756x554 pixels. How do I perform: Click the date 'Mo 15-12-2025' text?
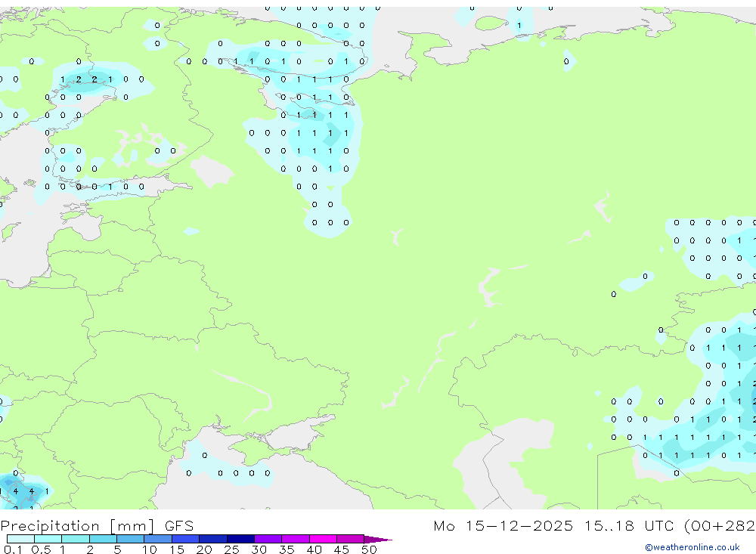[x=503, y=525]
